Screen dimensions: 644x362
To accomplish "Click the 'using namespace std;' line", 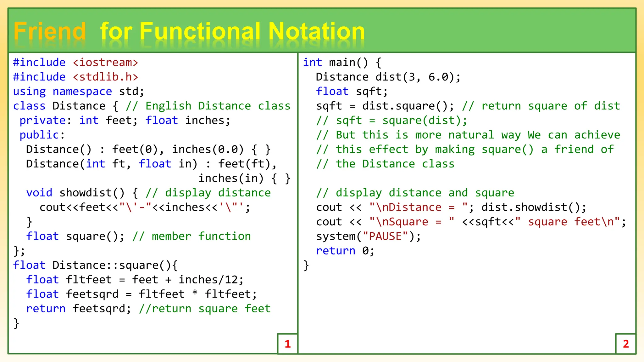I will point(79,91).
